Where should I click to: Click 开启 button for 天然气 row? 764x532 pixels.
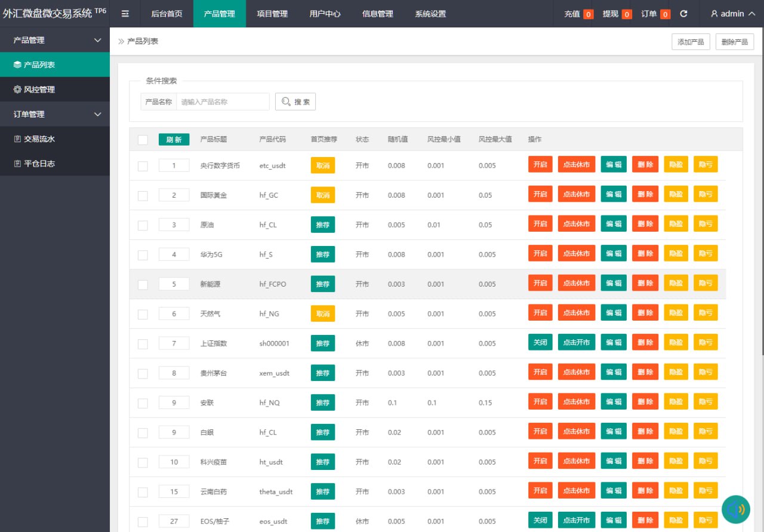(x=540, y=313)
